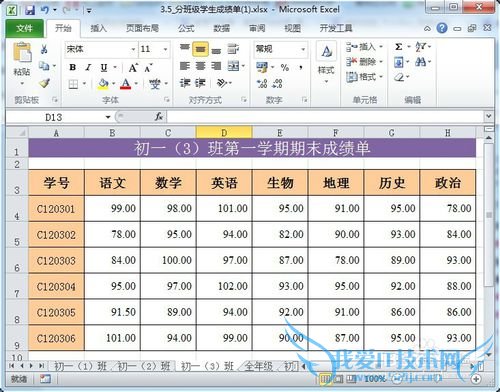Click the Cut scissors icon
The image size is (500, 392).
pyautogui.click(x=44, y=50)
